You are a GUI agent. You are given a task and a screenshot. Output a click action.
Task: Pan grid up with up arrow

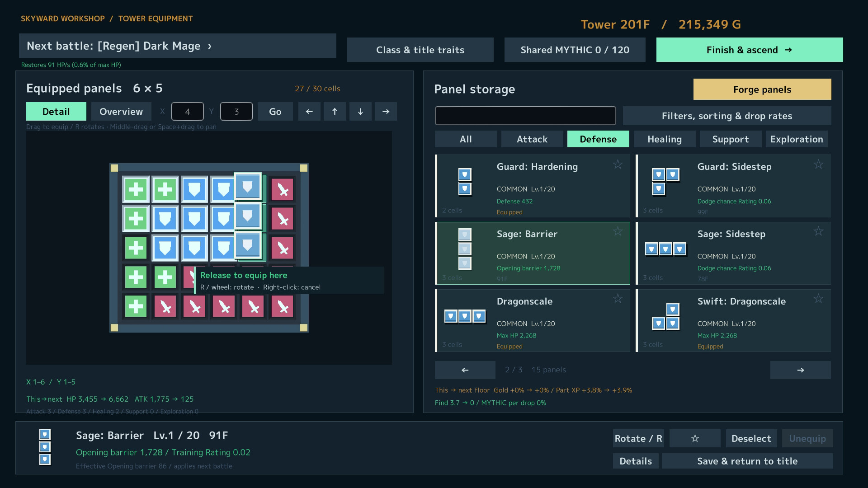tap(335, 112)
